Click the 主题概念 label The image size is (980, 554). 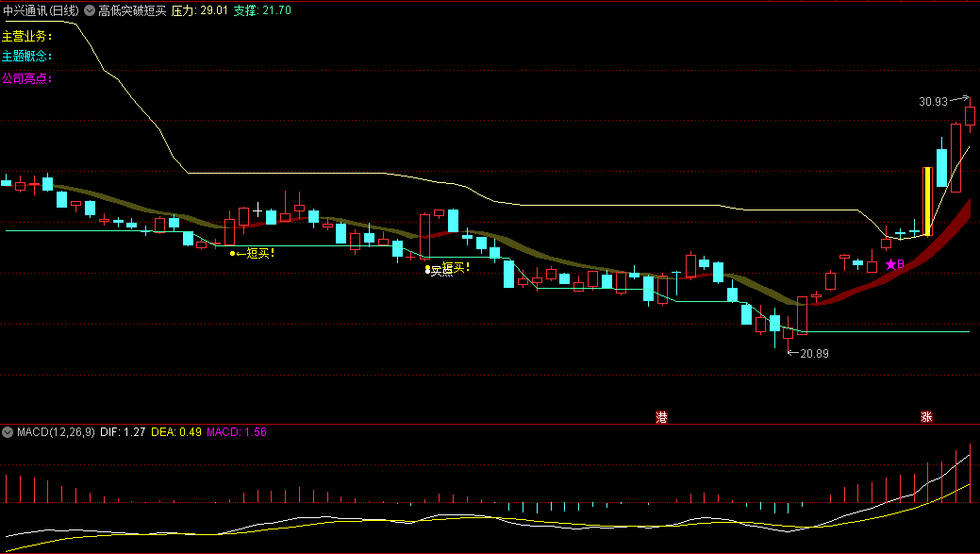26,57
